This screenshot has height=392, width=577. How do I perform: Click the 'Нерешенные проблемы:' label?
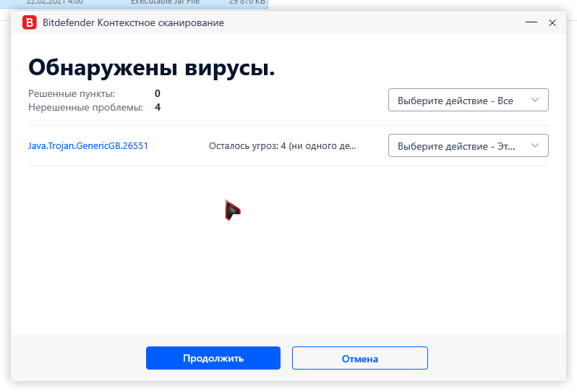(86, 108)
